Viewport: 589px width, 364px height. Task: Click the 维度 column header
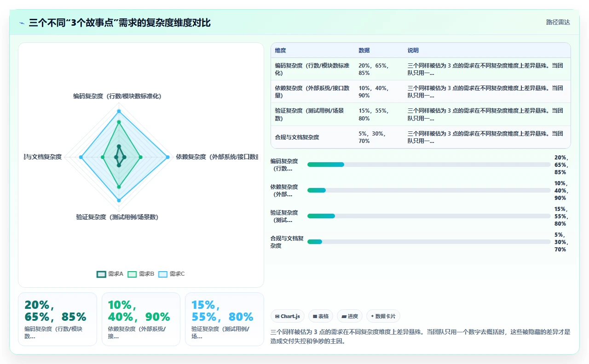tap(281, 50)
